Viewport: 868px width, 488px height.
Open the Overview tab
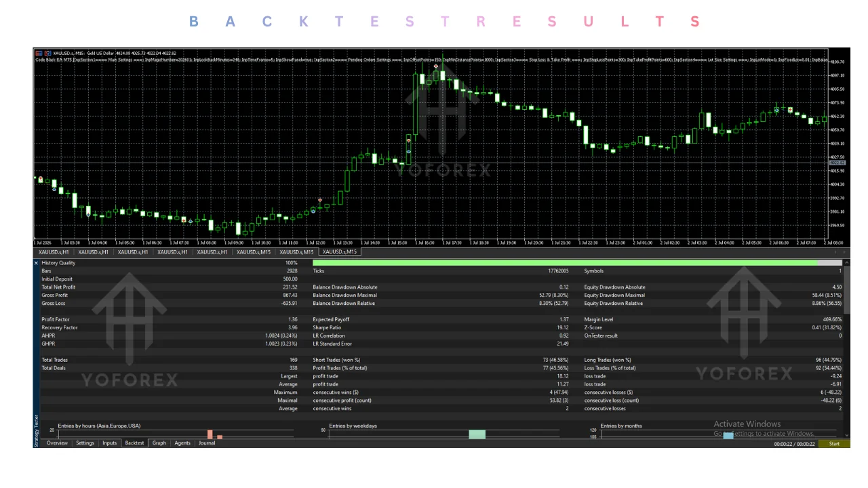tap(57, 443)
